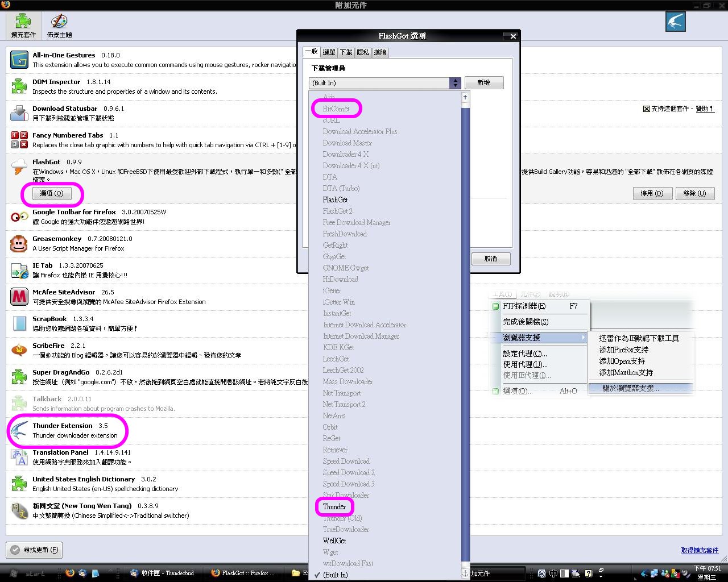Choose the checked (Built In) list entry

(336, 575)
